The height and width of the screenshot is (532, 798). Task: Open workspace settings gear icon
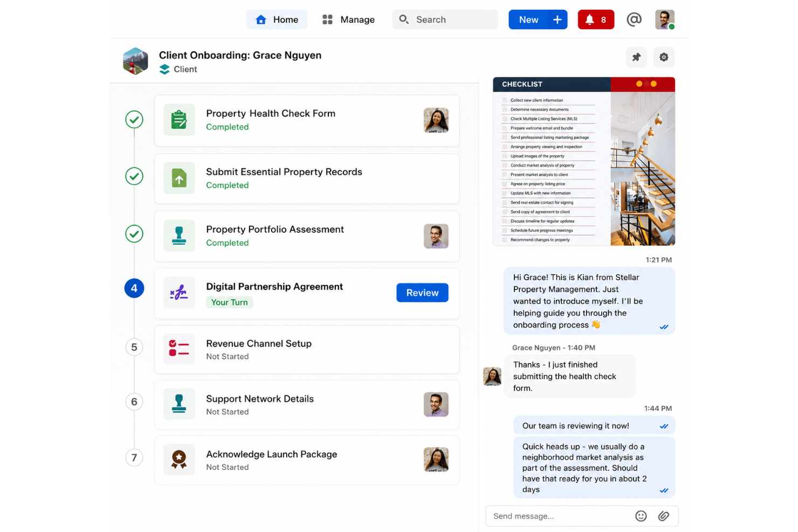click(x=664, y=57)
